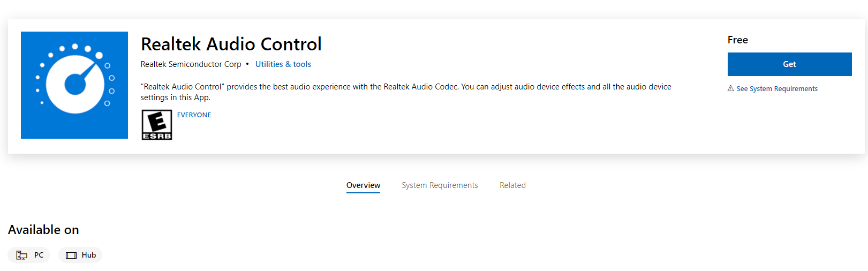868x271 pixels.
Task: Click the bullet separator after the publisher name
Action: coord(247,64)
